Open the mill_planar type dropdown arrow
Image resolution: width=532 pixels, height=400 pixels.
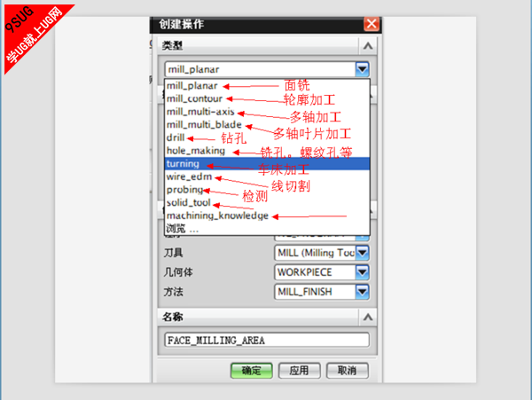(362, 69)
